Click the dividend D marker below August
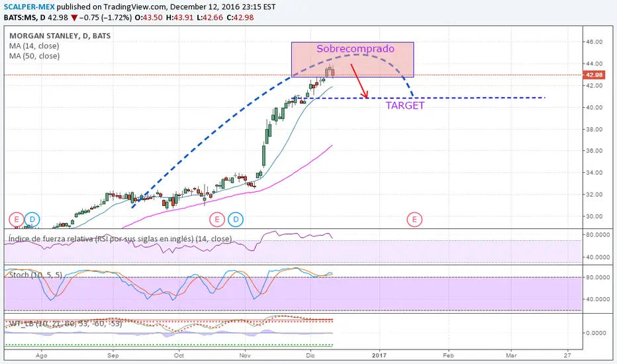 tap(32, 219)
